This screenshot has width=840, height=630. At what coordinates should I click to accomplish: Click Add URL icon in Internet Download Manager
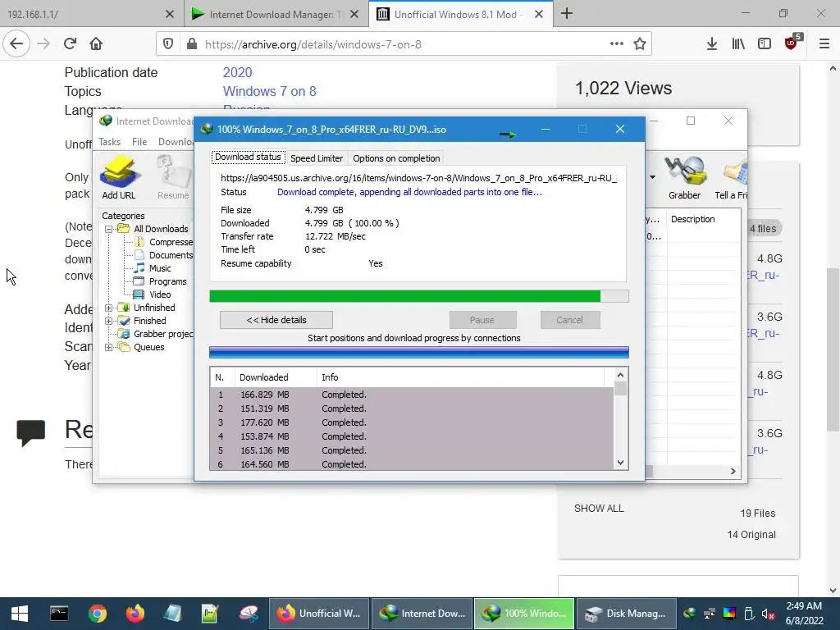(x=118, y=178)
